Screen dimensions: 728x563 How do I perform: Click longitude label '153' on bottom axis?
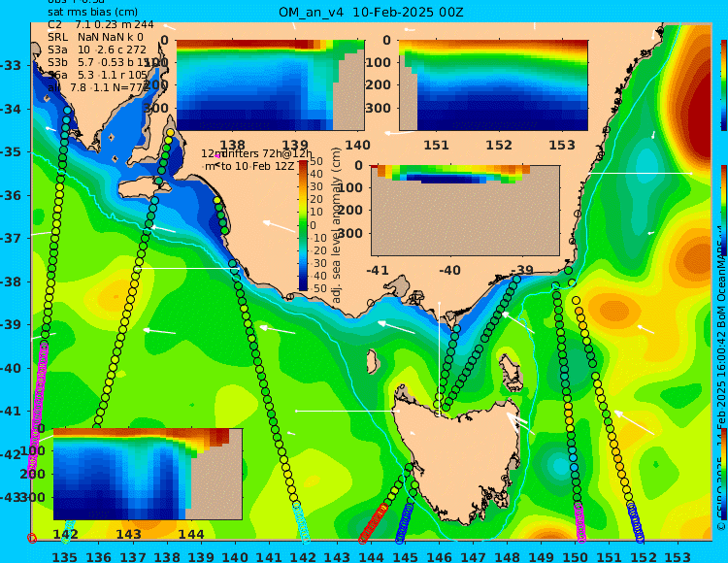pos(678,556)
